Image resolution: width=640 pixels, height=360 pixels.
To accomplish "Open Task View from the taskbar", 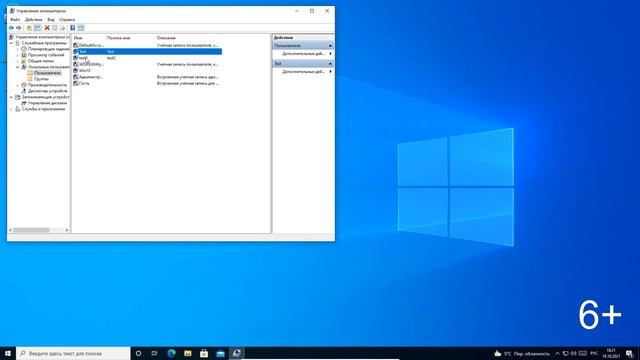I will point(154,353).
